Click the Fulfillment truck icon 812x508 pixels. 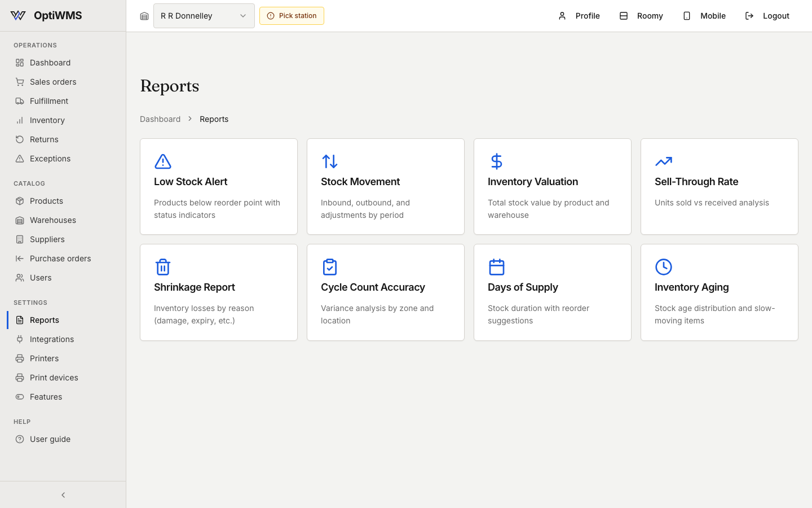20,101
